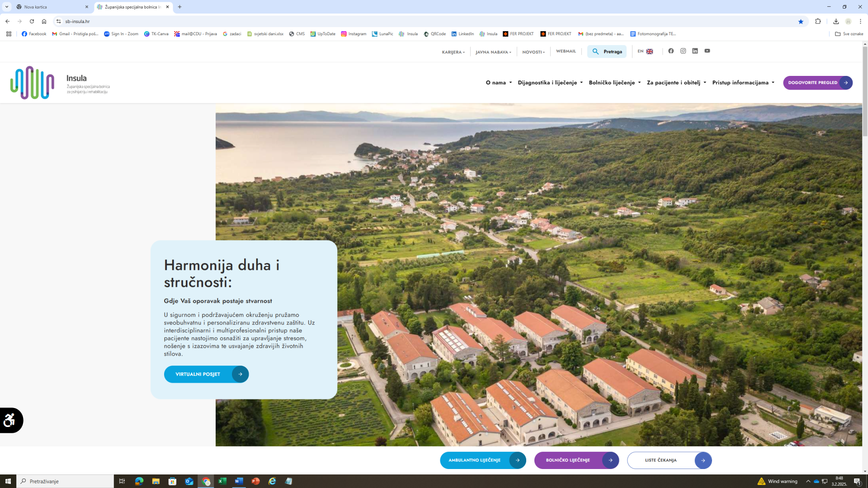Open the svjetski dani.xlsx bookmark
This screenshot has width=868, height=488.
pyautogui.click(x=265, y=34)
